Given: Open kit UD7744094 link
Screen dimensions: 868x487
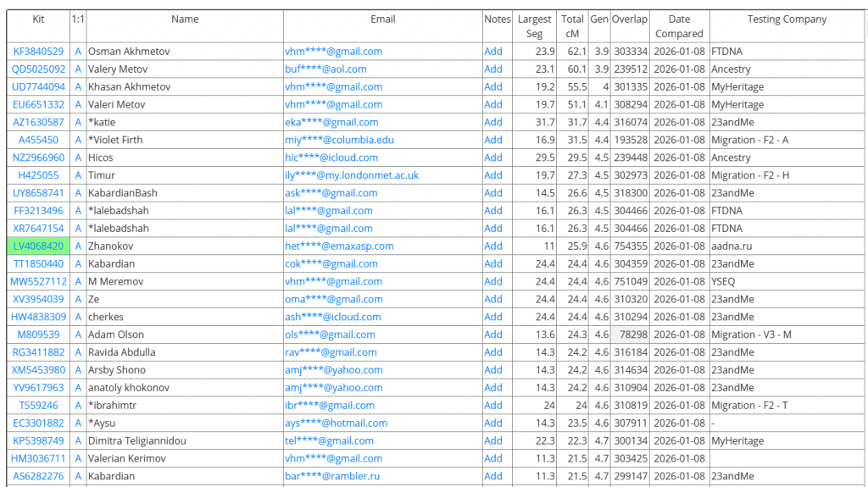Looking at the screenshot, I should tap(38, 87).
